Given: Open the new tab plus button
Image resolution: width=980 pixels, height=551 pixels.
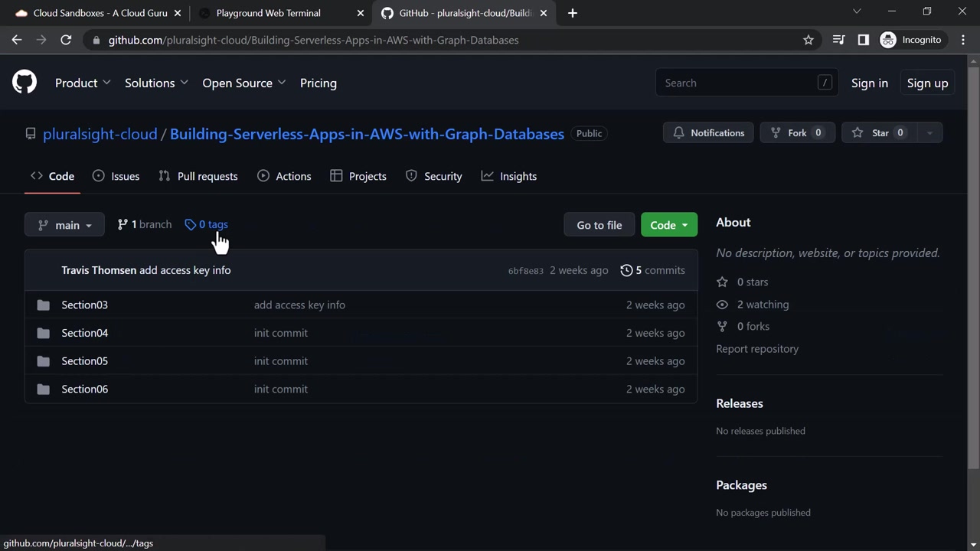Looking at the screenshot, I should (573, 13).
